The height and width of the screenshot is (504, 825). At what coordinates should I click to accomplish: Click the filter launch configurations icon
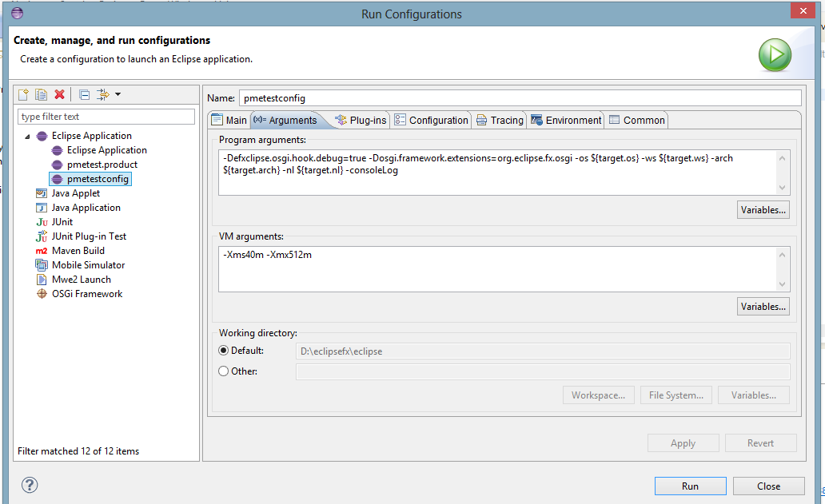click(x=102, y=94)
